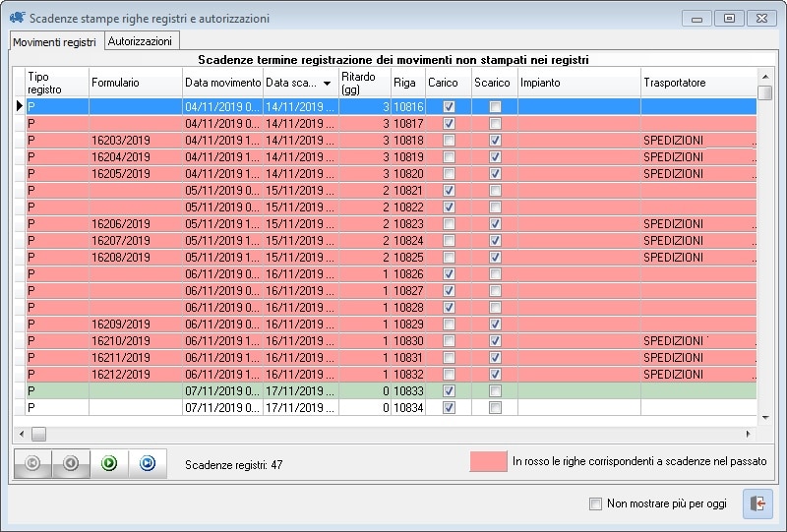This screenshot has width=787, height=532.
Task: Click riga number 10822 cell
Action: 408,207
